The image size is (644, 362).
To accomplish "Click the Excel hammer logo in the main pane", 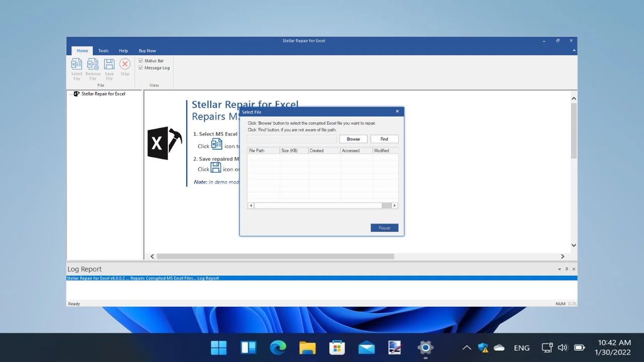I will click(165, 143).
